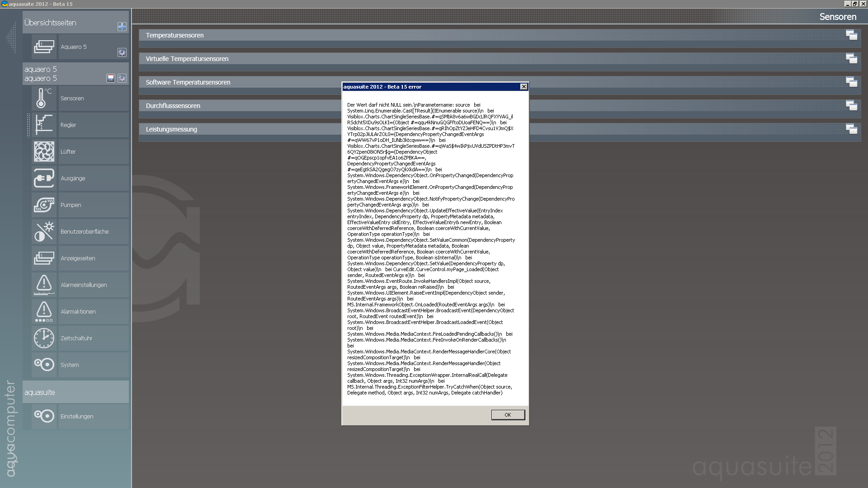The width and height of the screenshot is (868, 488).
Task: Open Benutzeroberfläche brightness icon
Action: [44, 231]
